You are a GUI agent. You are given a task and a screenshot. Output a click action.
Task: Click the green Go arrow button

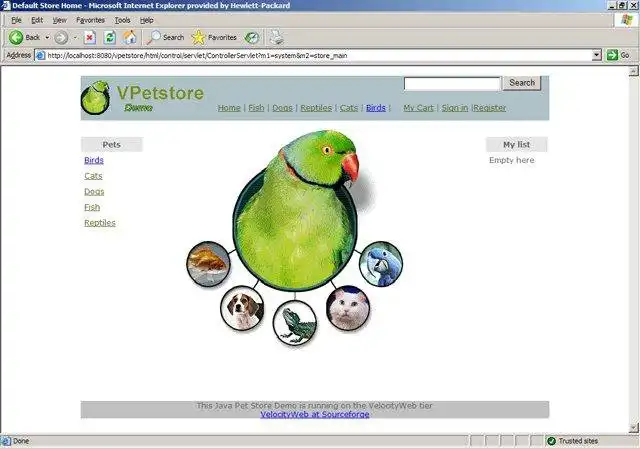click(612, 55)
